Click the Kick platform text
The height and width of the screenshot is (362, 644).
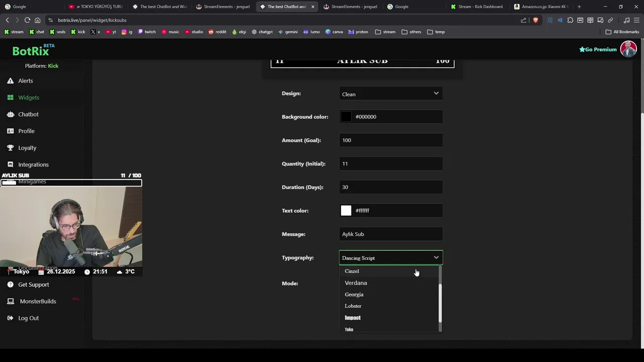pos(53,66)
